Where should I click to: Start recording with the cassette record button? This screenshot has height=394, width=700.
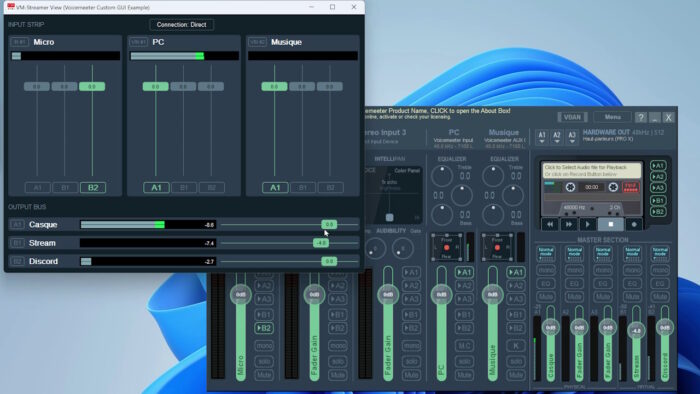[633, 224]
